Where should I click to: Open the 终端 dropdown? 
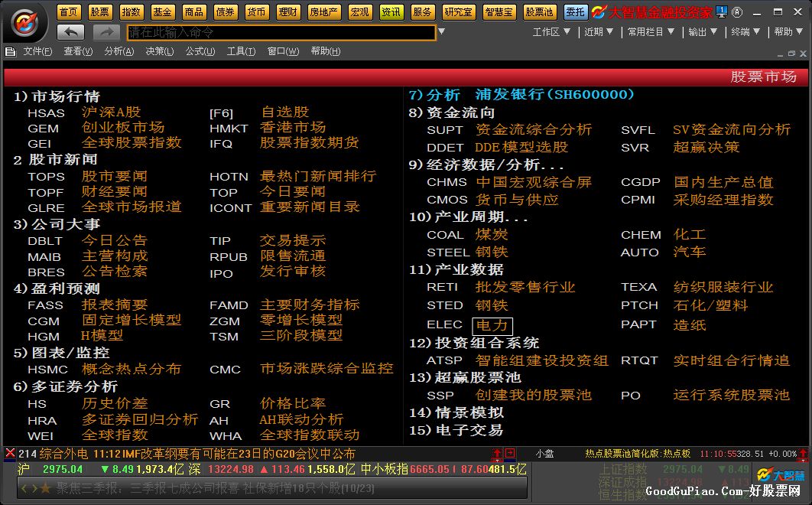click(745, 32)
